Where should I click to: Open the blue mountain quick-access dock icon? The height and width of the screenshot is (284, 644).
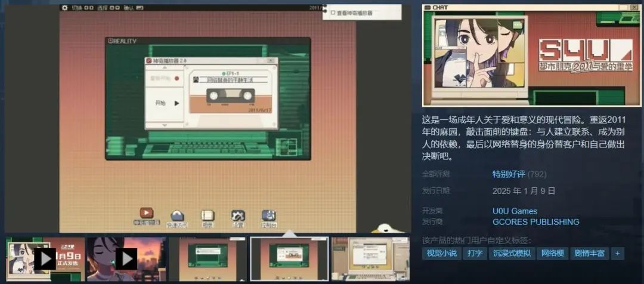coord(178,216)
